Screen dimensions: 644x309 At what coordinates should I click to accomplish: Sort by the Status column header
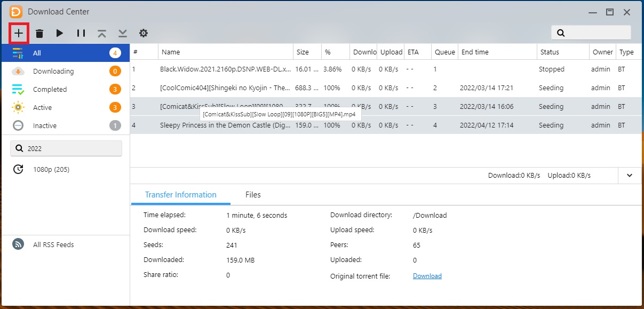(x=563, y=52)
